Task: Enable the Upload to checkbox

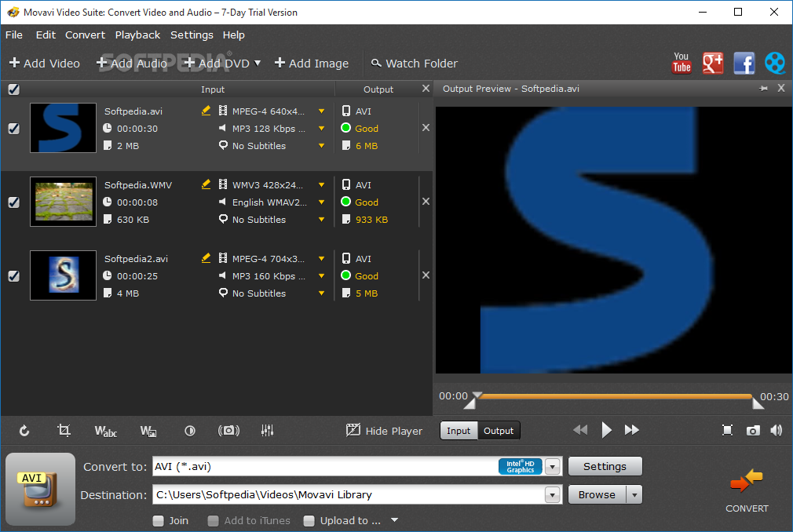Action: coord(309,521)
